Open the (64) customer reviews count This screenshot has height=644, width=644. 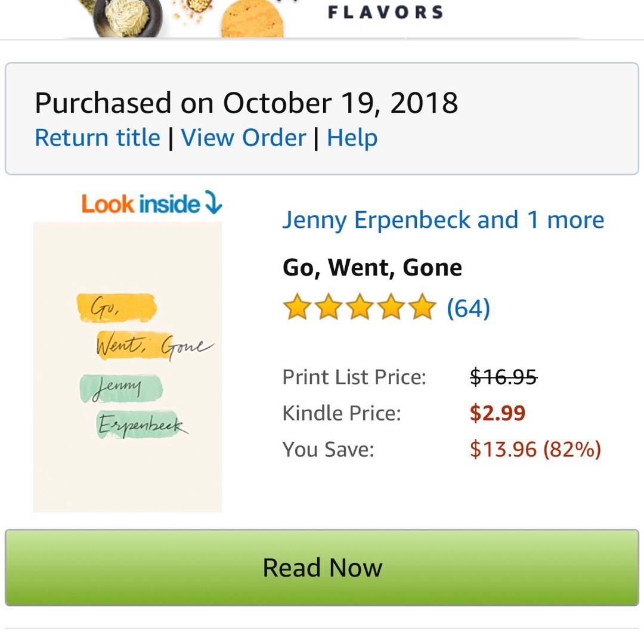click(x=468, y=308)
